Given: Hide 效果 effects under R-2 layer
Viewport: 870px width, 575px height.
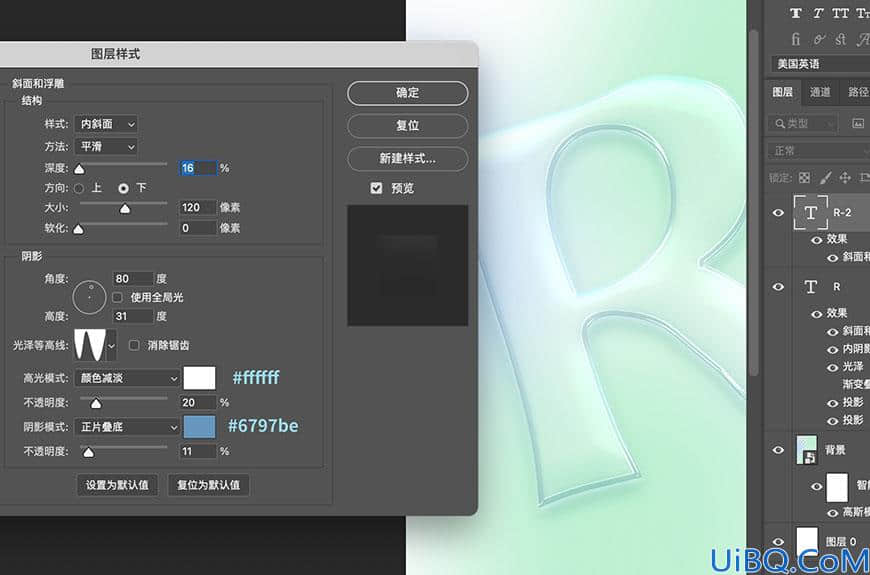Looking at the screenshot, I should click(816, 240).
